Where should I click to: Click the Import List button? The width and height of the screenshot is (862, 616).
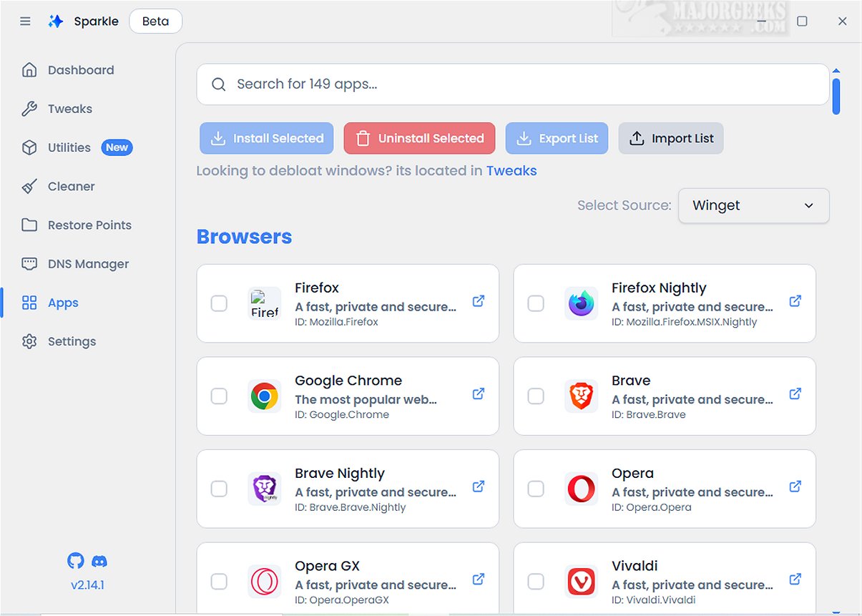pos(671,138)
